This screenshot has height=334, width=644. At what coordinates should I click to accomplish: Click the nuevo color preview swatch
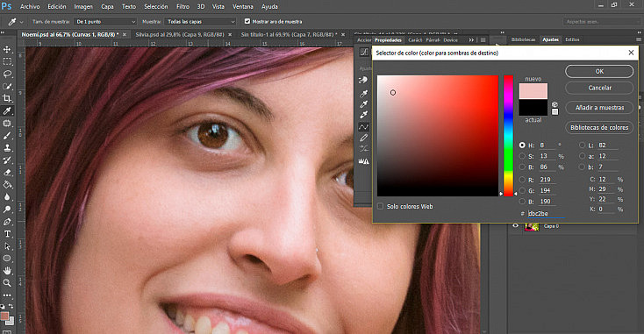(x=533, y=91)
